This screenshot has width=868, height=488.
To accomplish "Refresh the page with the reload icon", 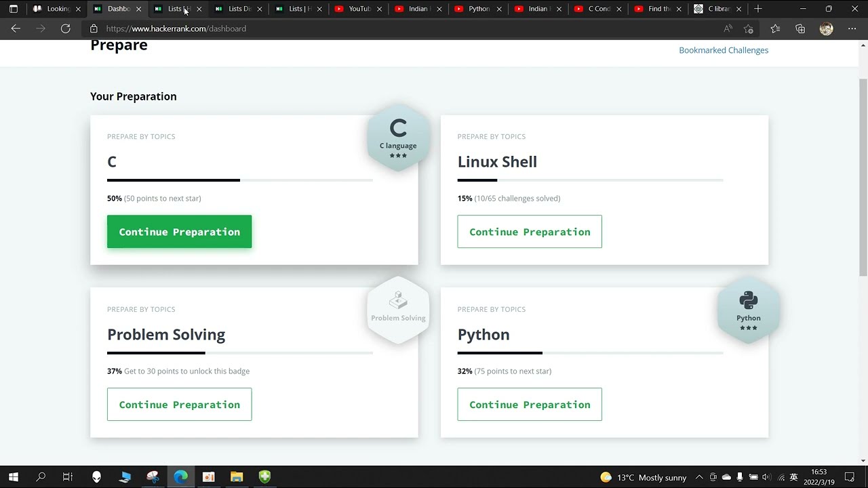I will (65, 28).
